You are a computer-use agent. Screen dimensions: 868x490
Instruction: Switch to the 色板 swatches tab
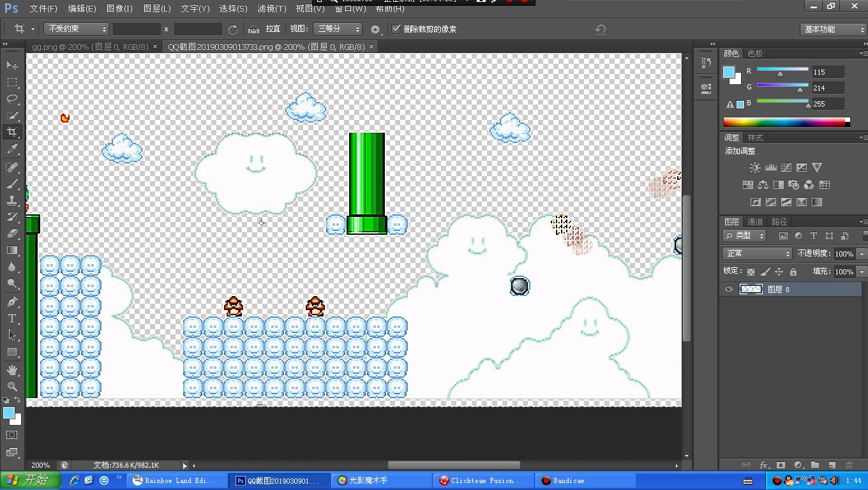755,54
